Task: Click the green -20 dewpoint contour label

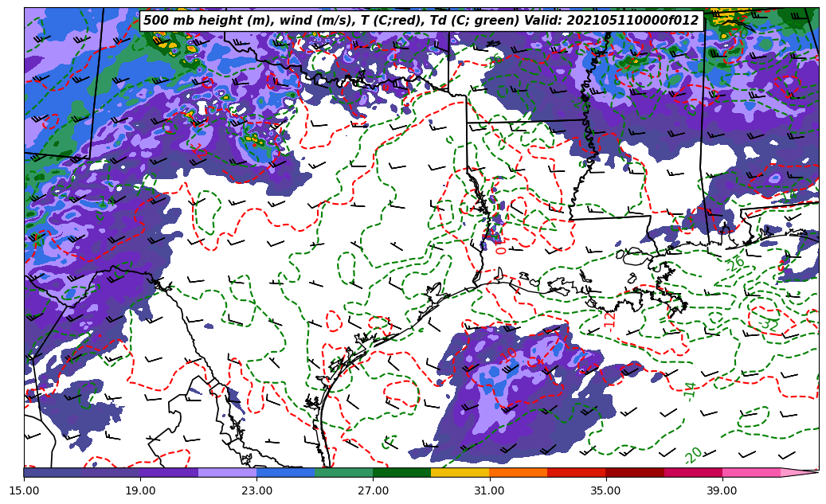Action: pyautogui.click(x=693, y=455)
